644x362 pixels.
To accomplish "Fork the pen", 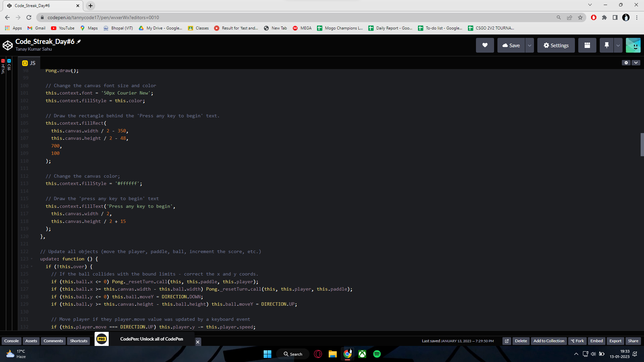I will coord(577,341).
